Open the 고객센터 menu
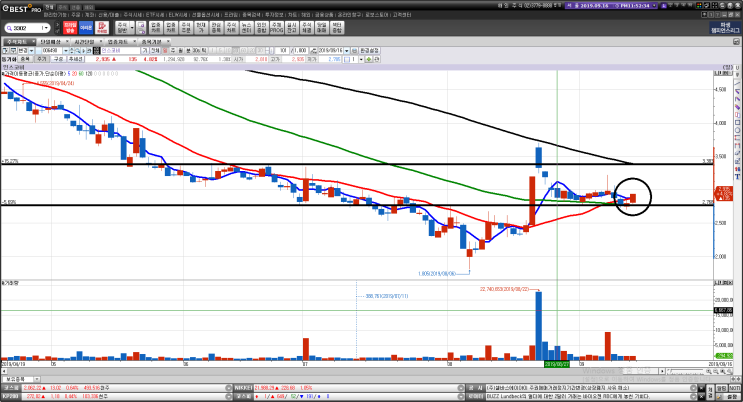The width and height of the screenshot is (743, 402). coord(401,15)
